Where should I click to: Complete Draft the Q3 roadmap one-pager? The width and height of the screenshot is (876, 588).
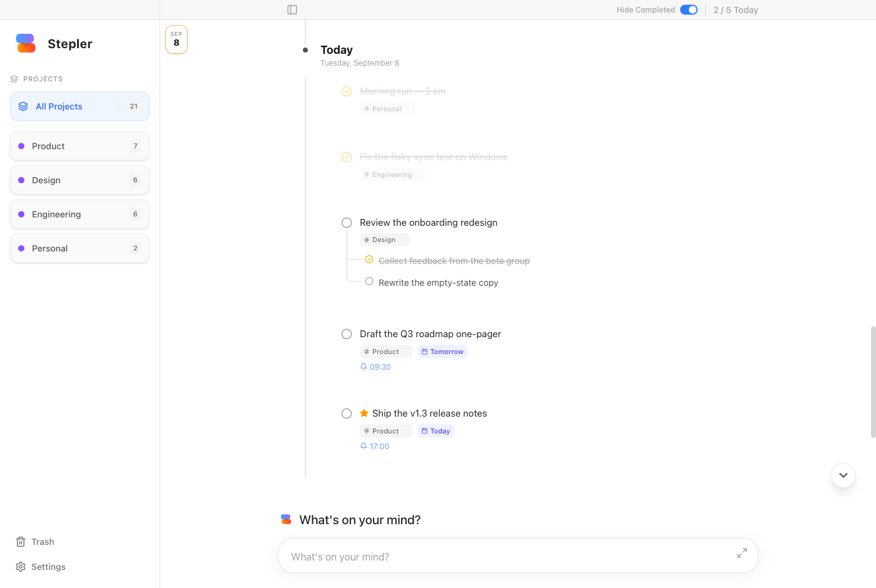point(347,334)
